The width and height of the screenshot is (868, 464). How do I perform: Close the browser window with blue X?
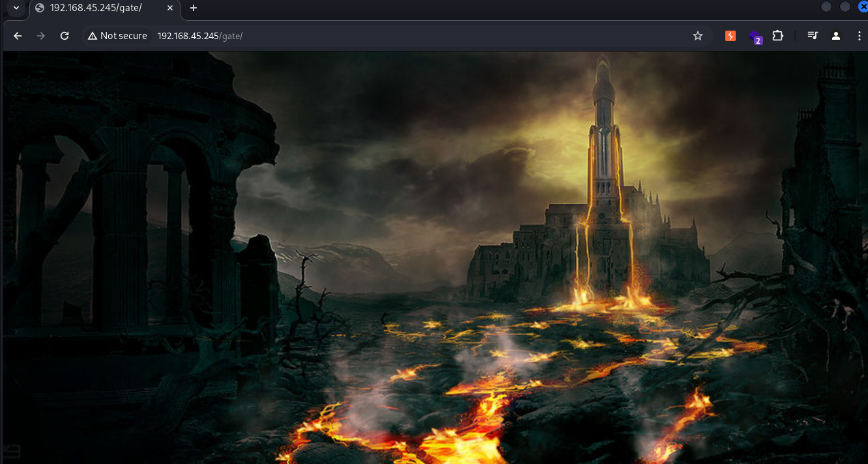(x=863, y=7)
